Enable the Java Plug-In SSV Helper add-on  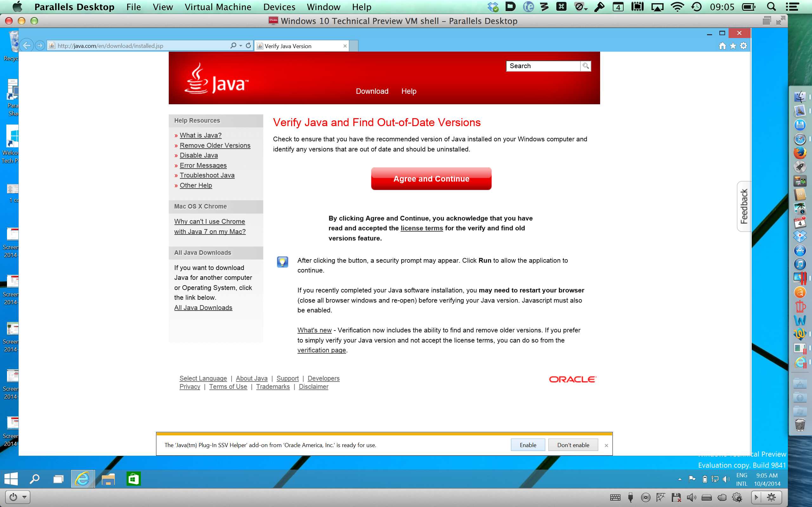point(528,445)
